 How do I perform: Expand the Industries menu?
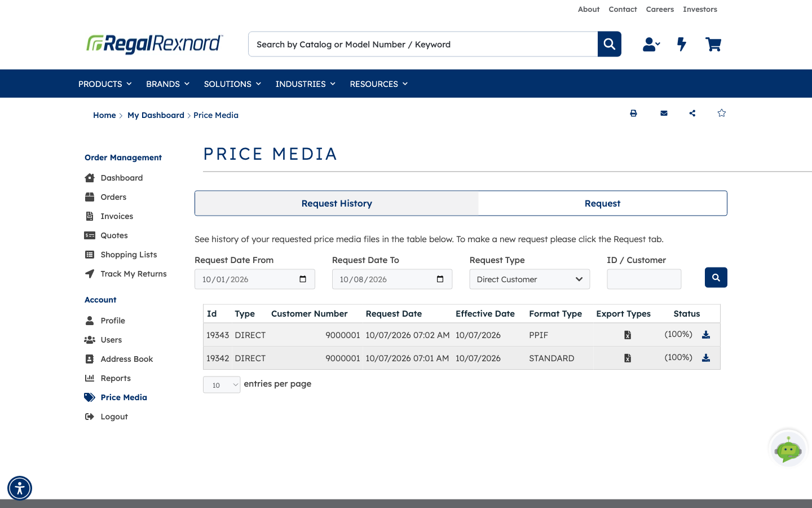pyautogui.click(x=305, y=84)
